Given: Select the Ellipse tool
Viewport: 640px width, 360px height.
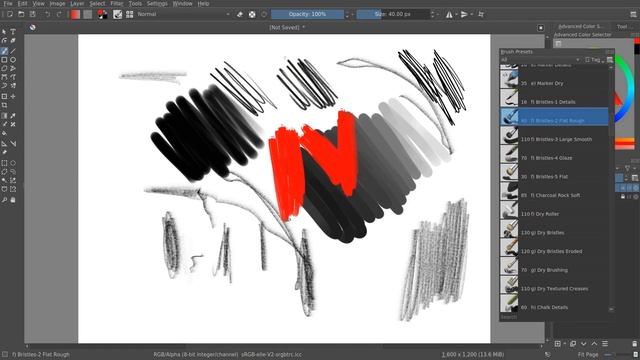Looking at the screenshot, I should [x=13, y=60].
